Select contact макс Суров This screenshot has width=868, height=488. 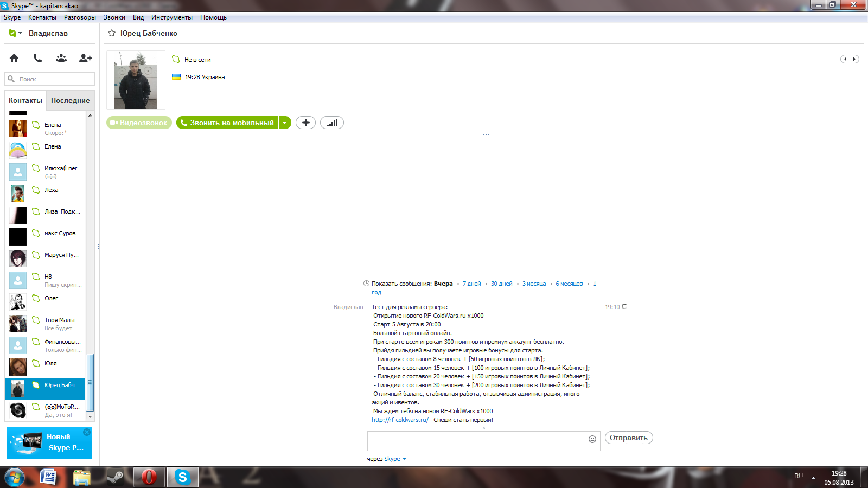(x=45, y=237)
